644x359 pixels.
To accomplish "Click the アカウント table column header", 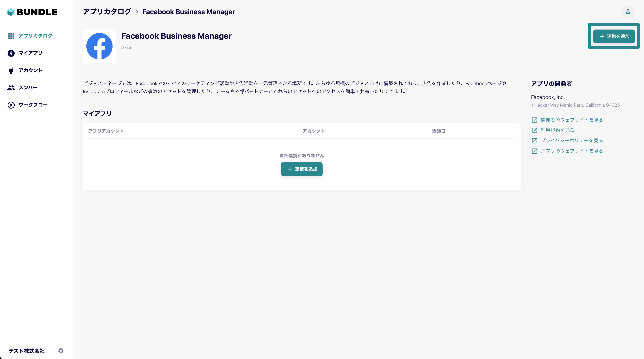I will [x=314, y=131].
